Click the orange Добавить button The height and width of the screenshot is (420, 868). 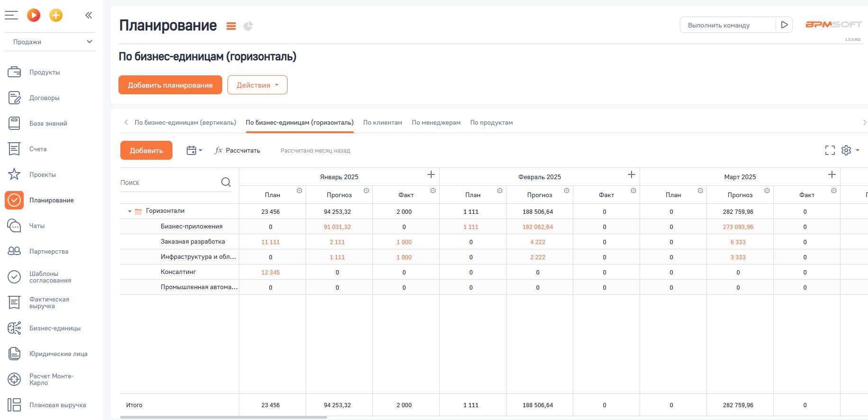[146, 150]
